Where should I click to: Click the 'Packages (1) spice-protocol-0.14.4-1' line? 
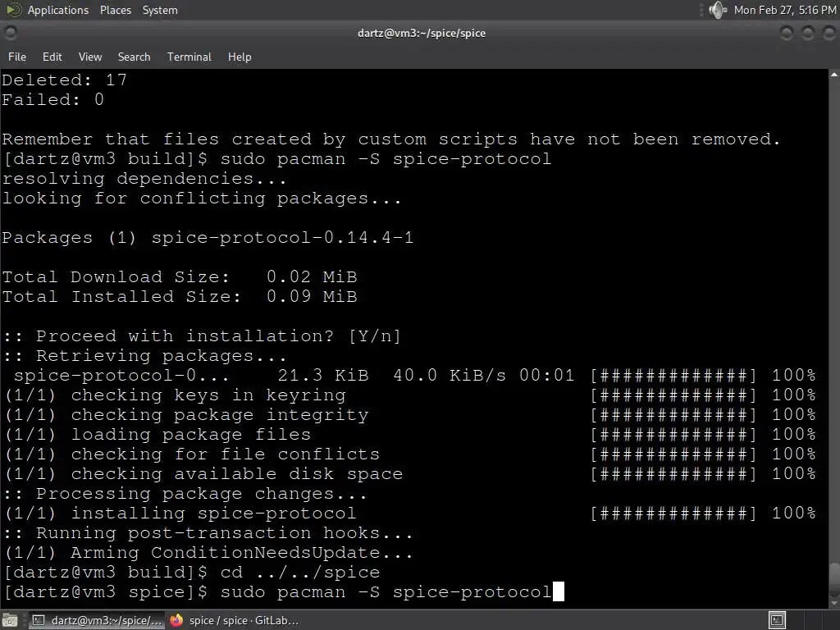coord(208,237)
